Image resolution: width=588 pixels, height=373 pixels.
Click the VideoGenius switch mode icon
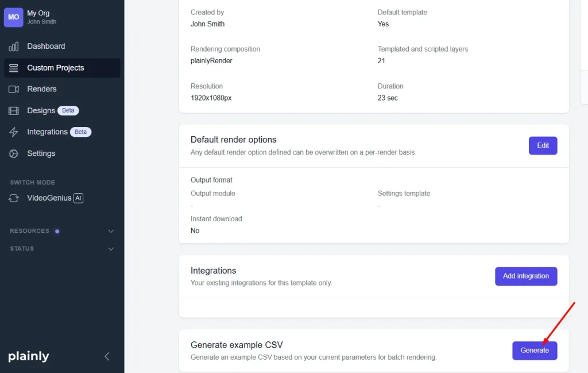(14, 198)
